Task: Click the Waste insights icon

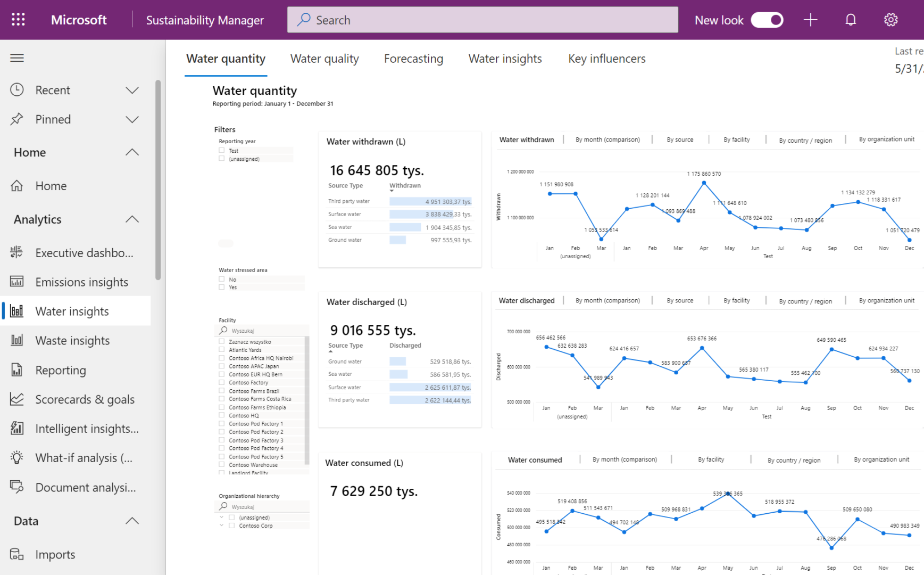Action: pos(17,340)
